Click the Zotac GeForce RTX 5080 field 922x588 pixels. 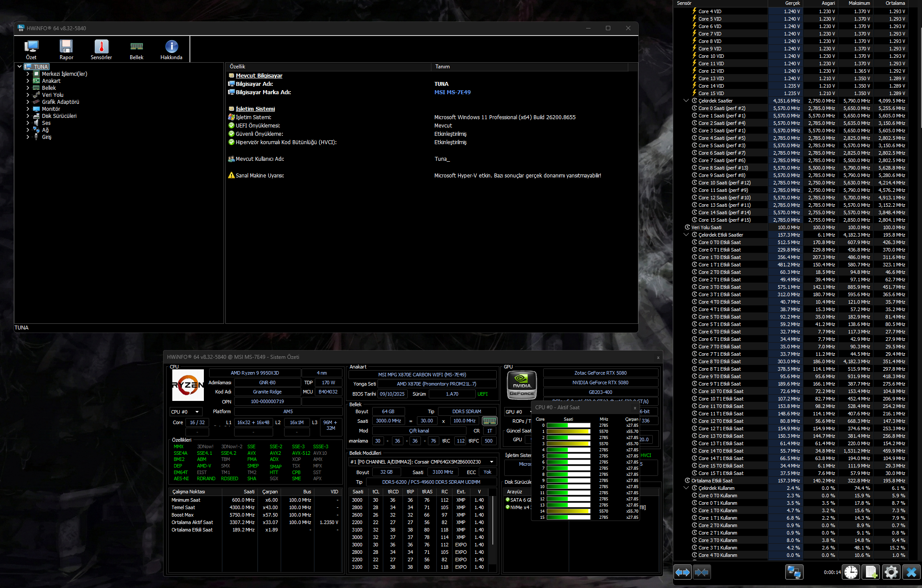[600, 373]
